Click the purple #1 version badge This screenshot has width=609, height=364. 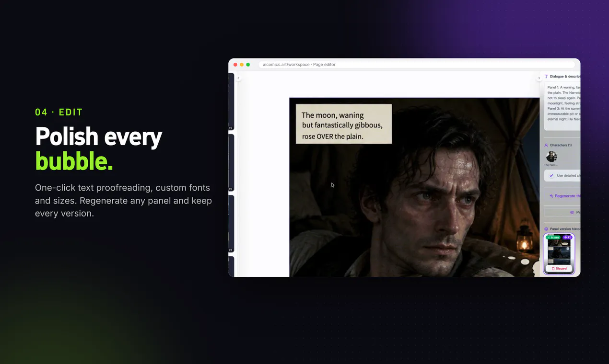pos(567,237)
